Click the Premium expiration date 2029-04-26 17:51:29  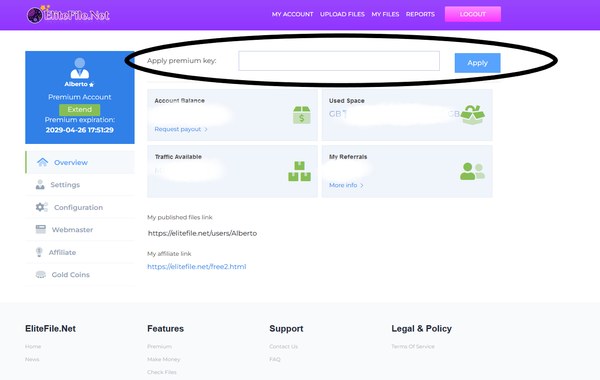pos(80,130)
